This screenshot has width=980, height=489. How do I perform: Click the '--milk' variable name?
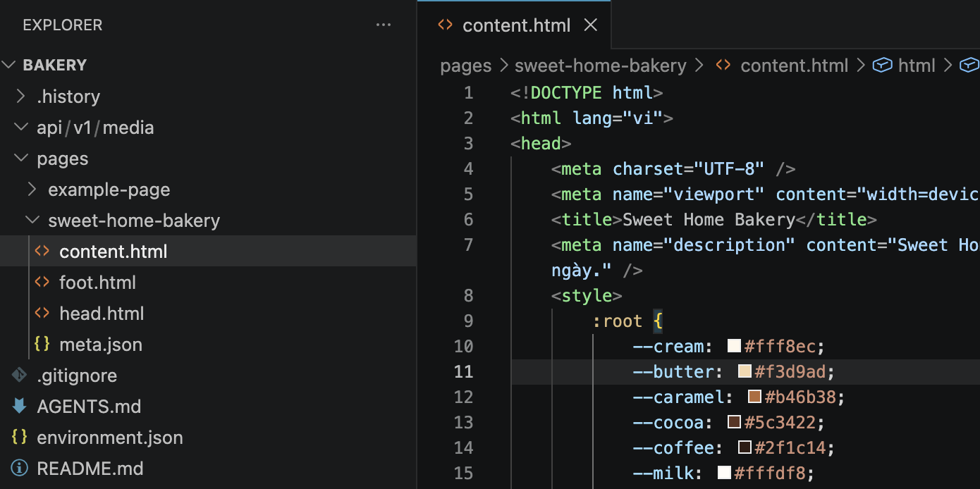[x=663, y=473]
